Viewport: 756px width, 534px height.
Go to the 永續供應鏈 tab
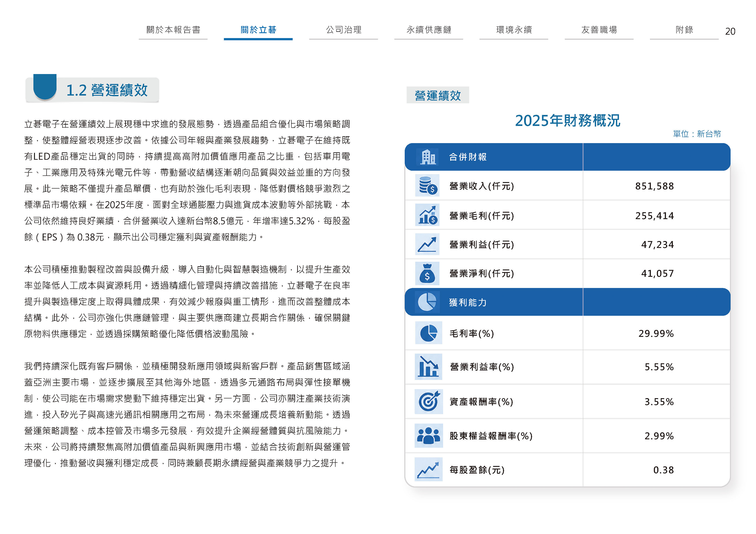pyautogui.click(x=429, y=30)
